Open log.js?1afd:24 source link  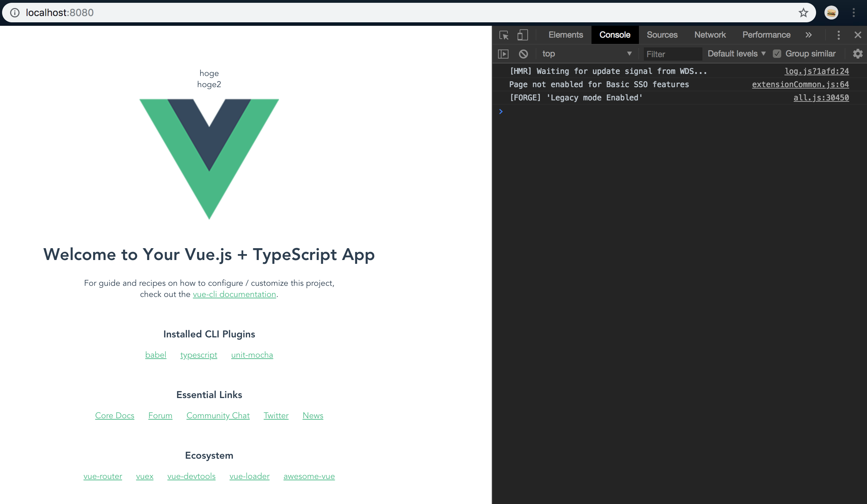[x=816, y=71]
